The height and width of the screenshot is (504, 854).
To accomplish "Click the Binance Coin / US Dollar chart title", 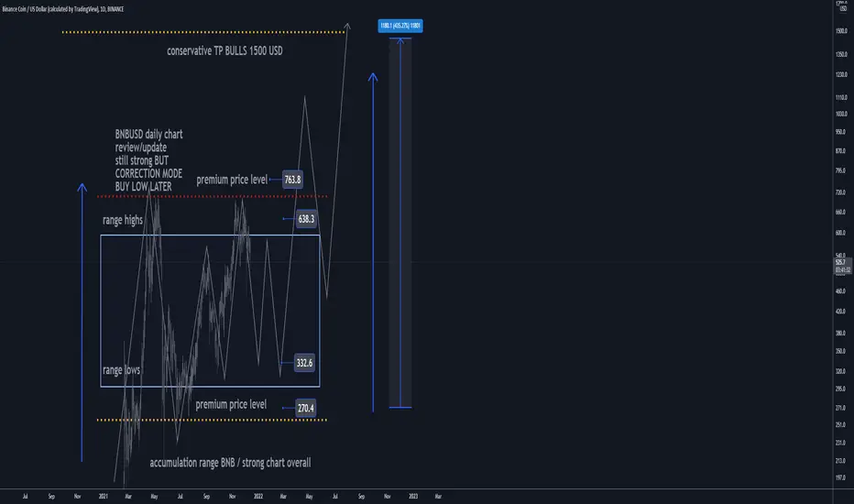I will point(62,9).
